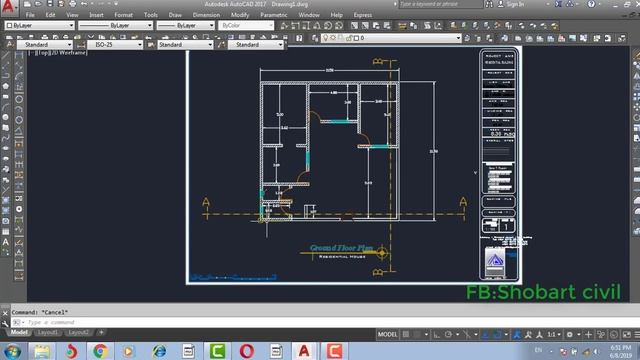Toggle Isometric Drafting in status bar
This screenshot has height=360, width=640.
[467, 335]
